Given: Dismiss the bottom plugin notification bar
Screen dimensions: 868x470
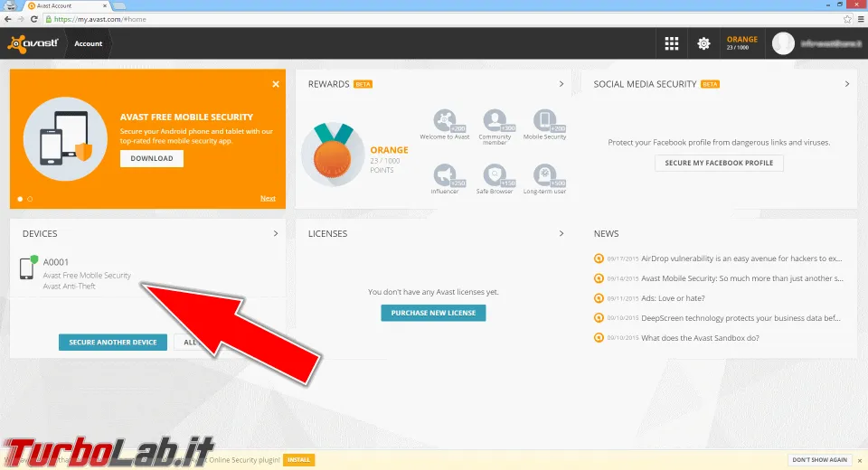Looking at the screenshot, I should click(860, 461).
